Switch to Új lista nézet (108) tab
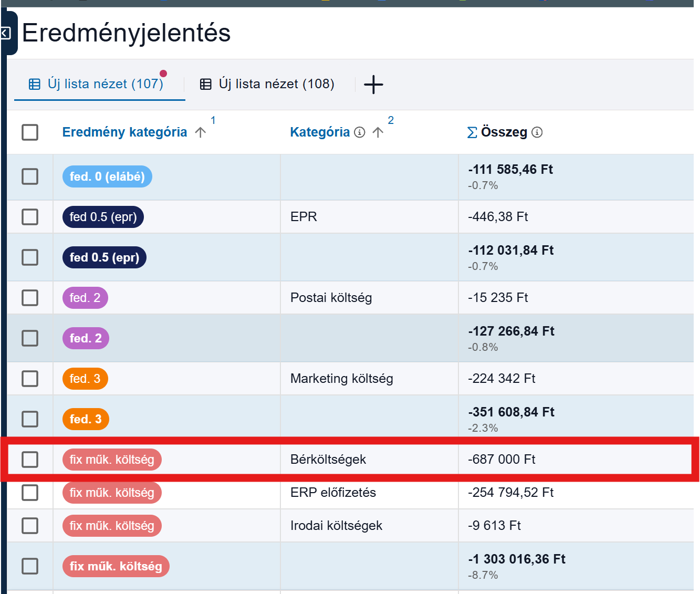Screen dimensions: 700x594 268,84
